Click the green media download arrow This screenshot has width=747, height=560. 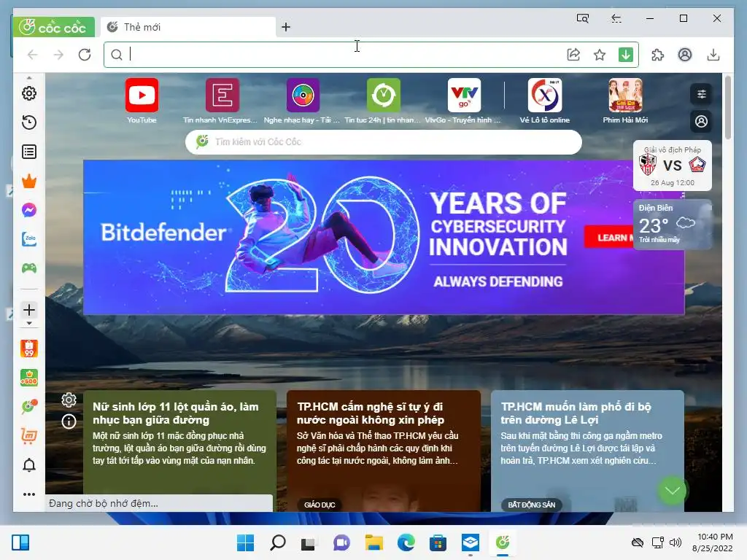tap(626, 55)
